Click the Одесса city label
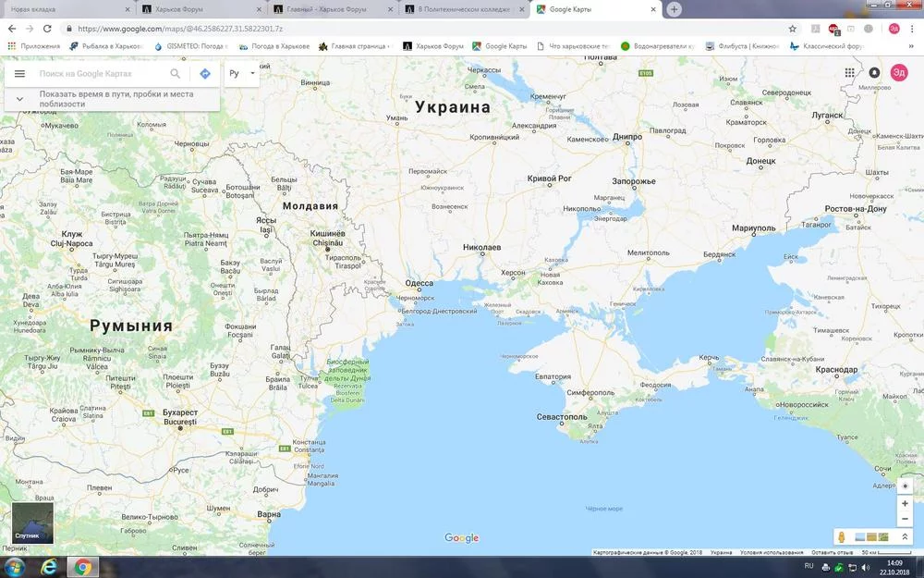 tap(419, 283)
